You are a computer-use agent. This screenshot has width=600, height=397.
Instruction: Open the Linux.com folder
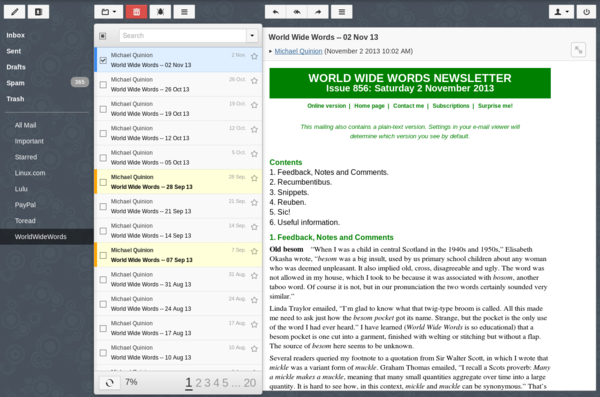click(30, 173)
